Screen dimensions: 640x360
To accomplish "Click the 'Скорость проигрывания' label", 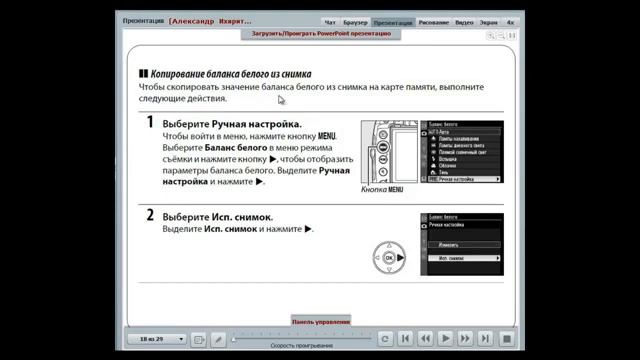I will tap(302, 346).
